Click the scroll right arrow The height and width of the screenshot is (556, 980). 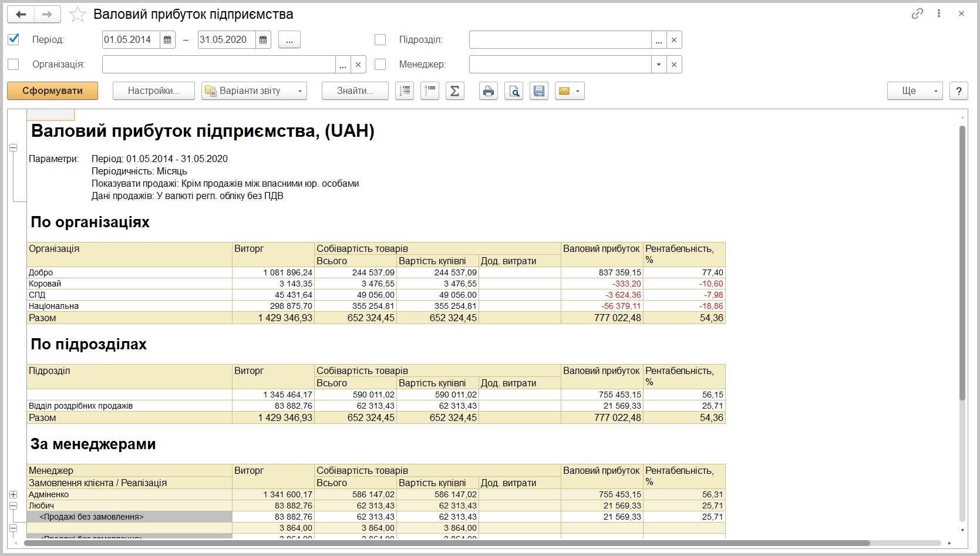(x=949, y=543)
